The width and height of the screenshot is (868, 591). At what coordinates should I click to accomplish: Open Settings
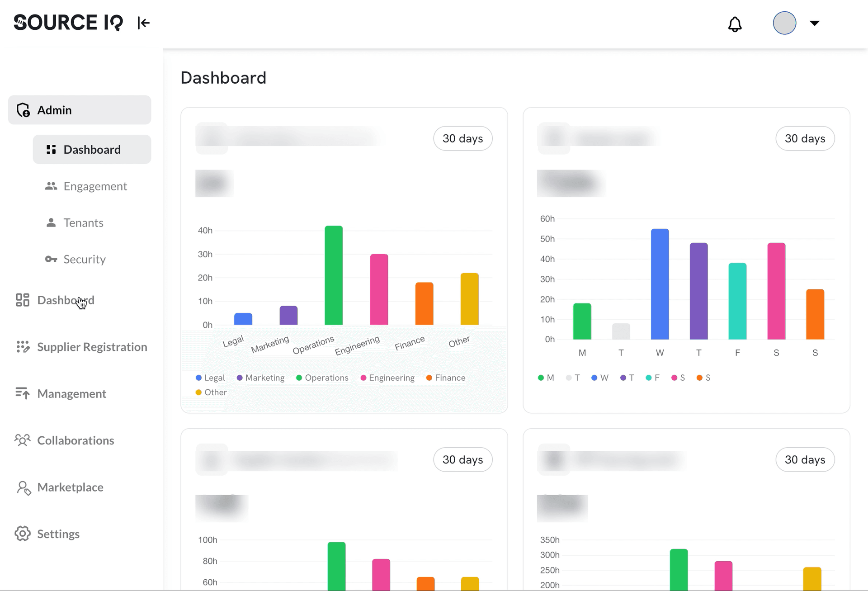tap(47, 534)
